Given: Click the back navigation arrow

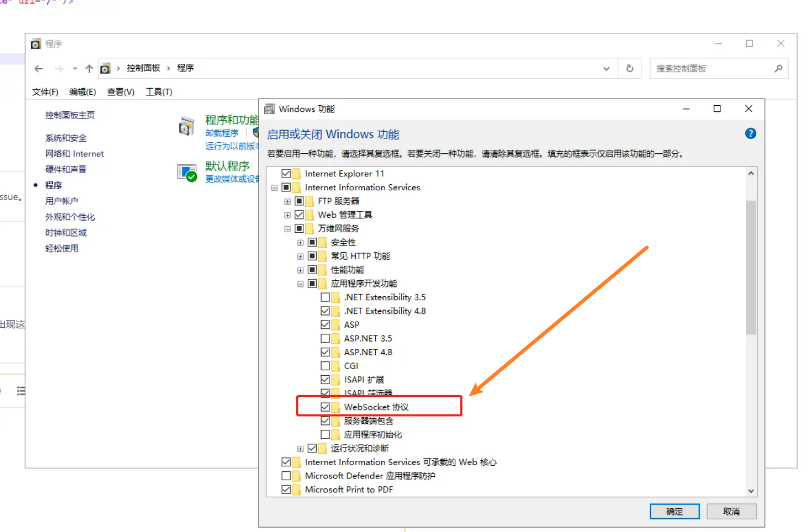Looking at the screenshot, I should pyautogui.click(x=39, y=69).
